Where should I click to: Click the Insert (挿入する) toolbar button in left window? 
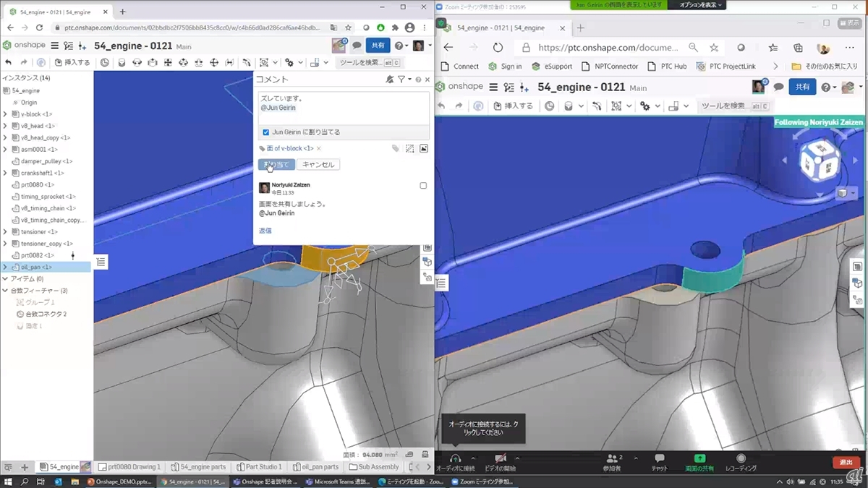pos(72,63)
